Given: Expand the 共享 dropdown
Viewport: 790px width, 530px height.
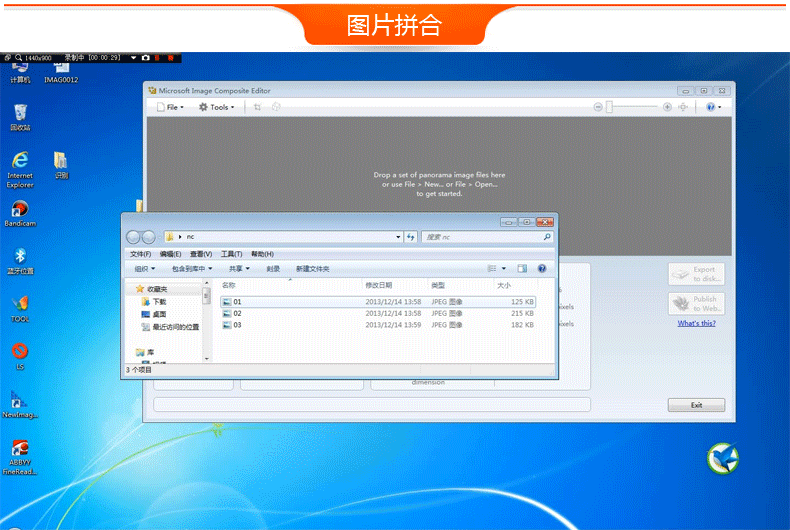Looking at the screenshot, I should (x=239, y=269).
